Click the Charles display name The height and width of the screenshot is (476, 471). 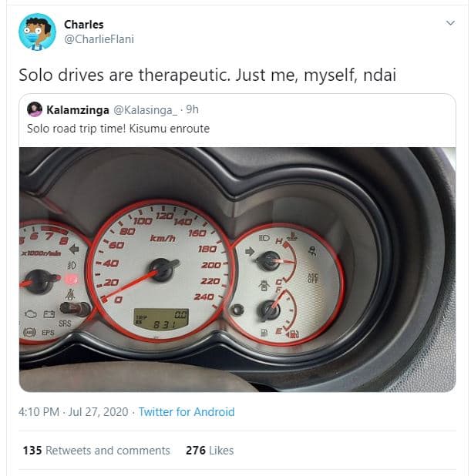(83, 25)
